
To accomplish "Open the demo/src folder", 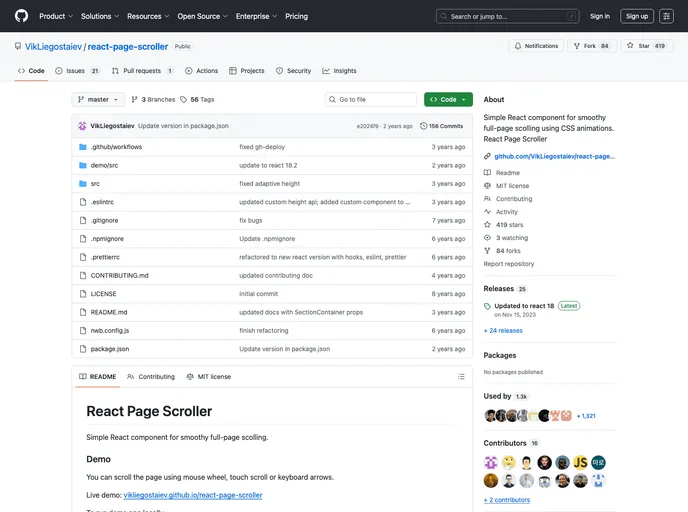I will [104, 165].
